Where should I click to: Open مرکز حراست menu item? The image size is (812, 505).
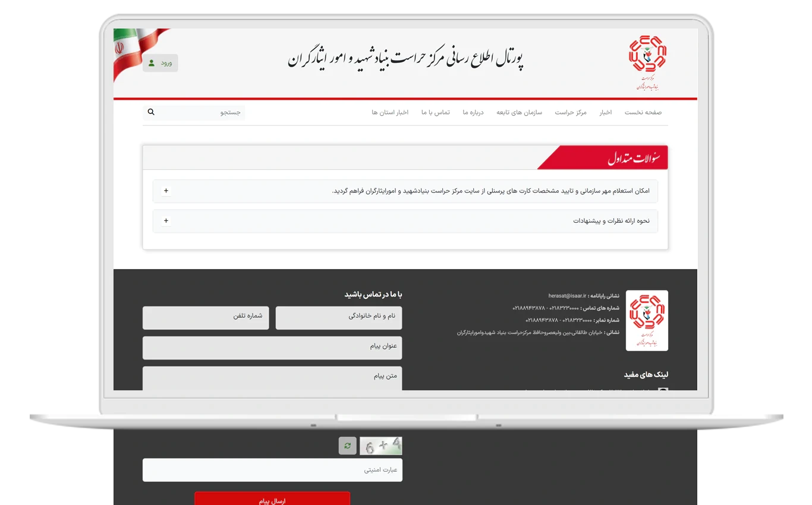[x=571, y=112]
